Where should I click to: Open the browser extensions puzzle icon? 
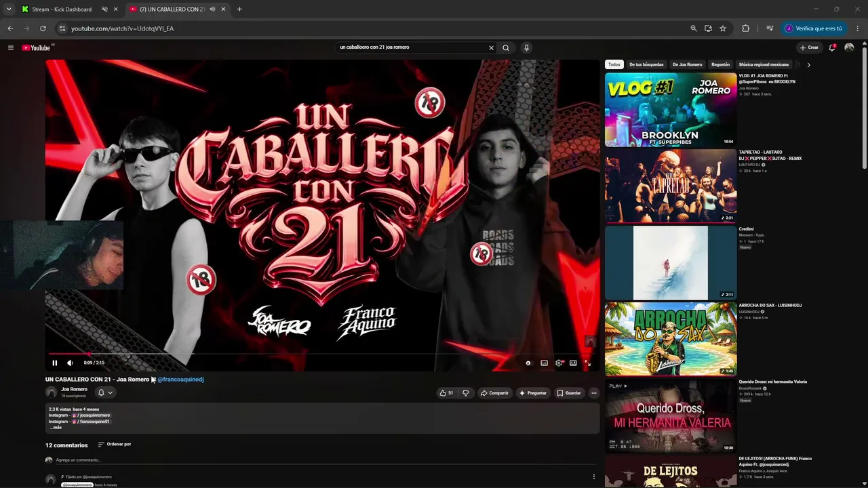point(746,28)
